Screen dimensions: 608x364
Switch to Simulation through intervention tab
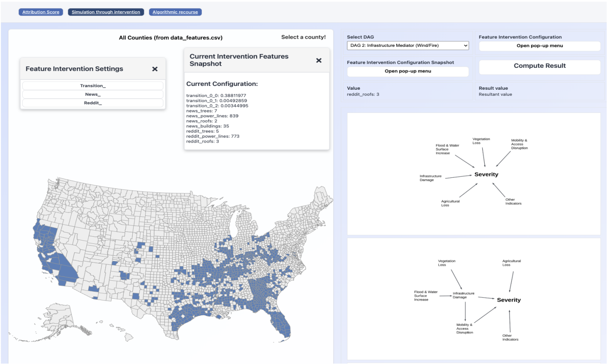pyautogui.click(x=106, y=12)
